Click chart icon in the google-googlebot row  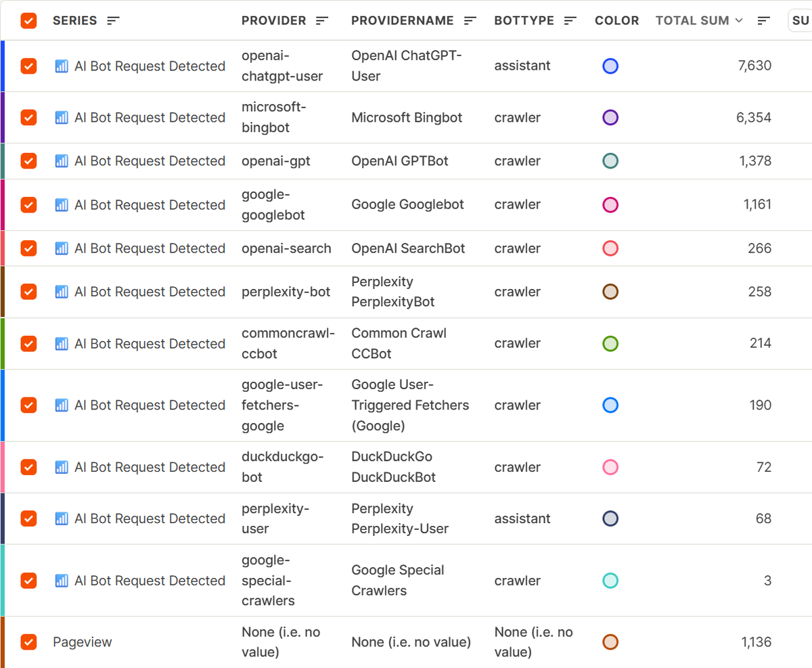[x=62, y=205]
